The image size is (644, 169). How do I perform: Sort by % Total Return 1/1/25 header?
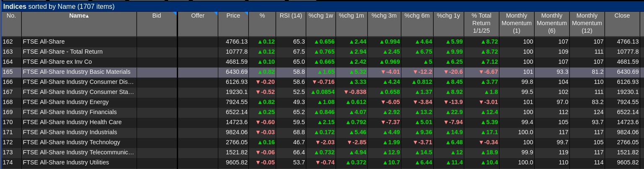click(481, 24)
